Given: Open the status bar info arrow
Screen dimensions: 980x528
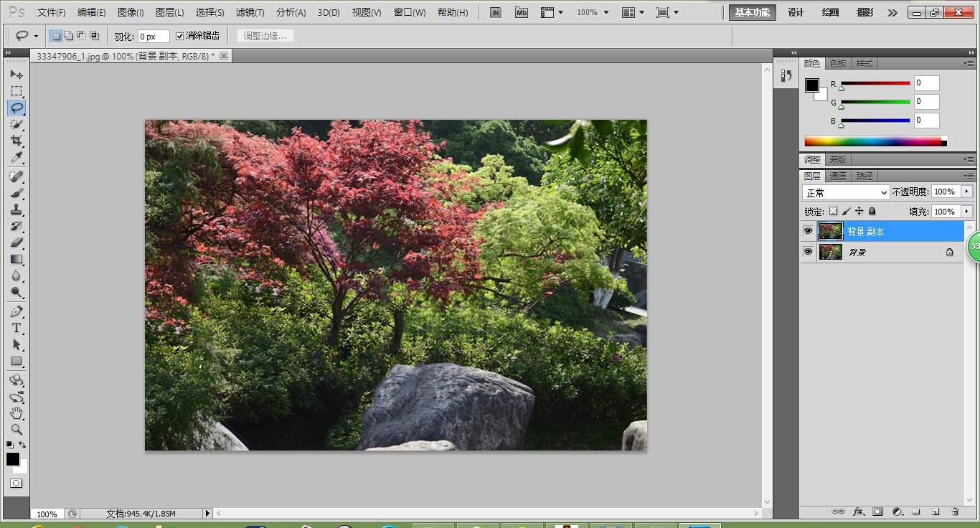Looking at the screenshot, I should 207,514.
